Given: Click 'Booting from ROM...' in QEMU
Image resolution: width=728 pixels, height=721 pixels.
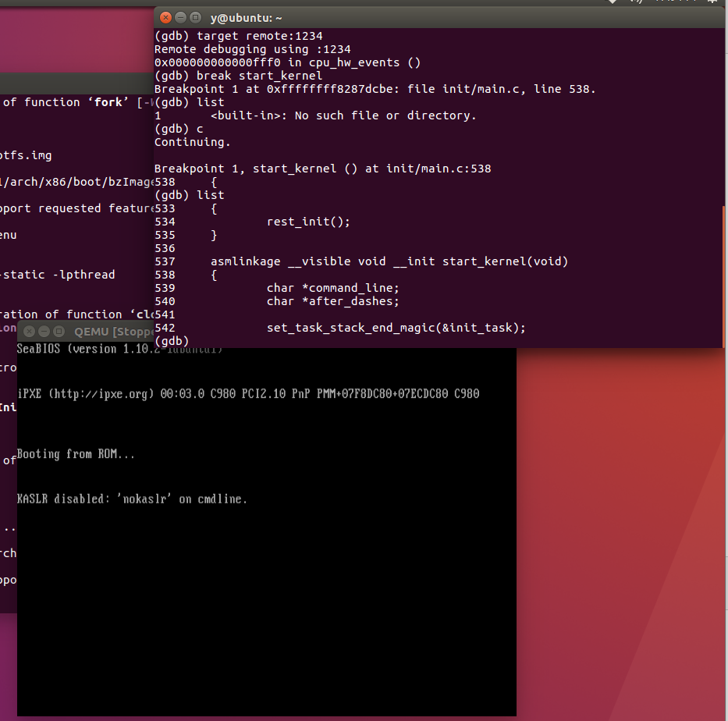Looking at the screenshot, I should 76,453.
